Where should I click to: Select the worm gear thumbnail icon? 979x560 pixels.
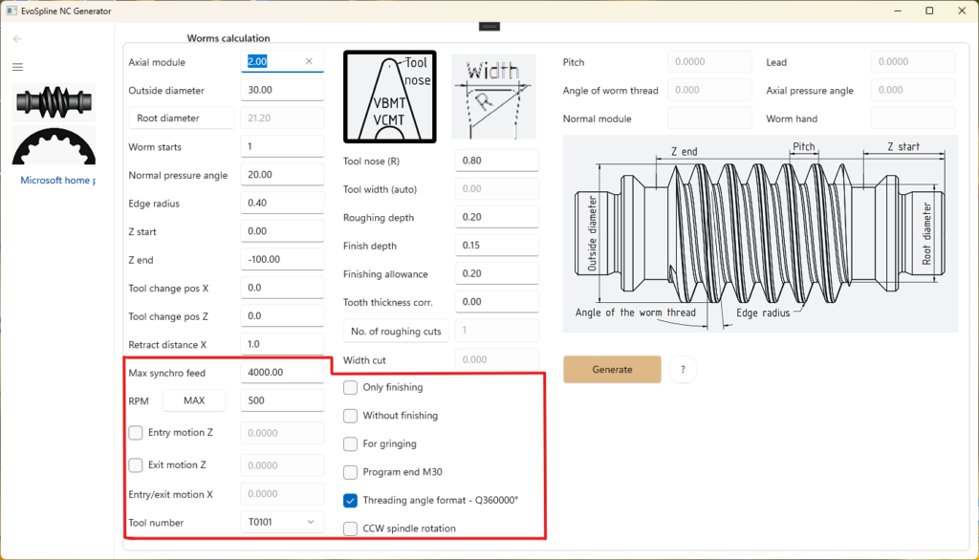pos(54,101)
